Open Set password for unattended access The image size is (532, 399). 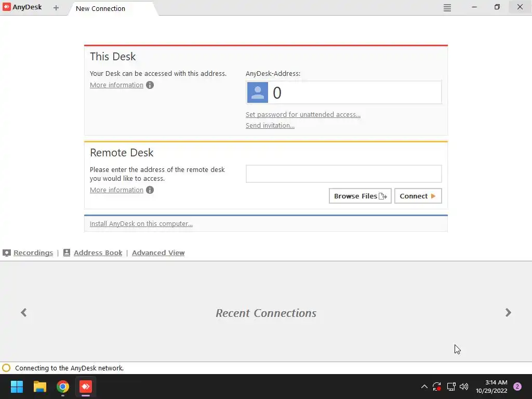click(303, 114)
